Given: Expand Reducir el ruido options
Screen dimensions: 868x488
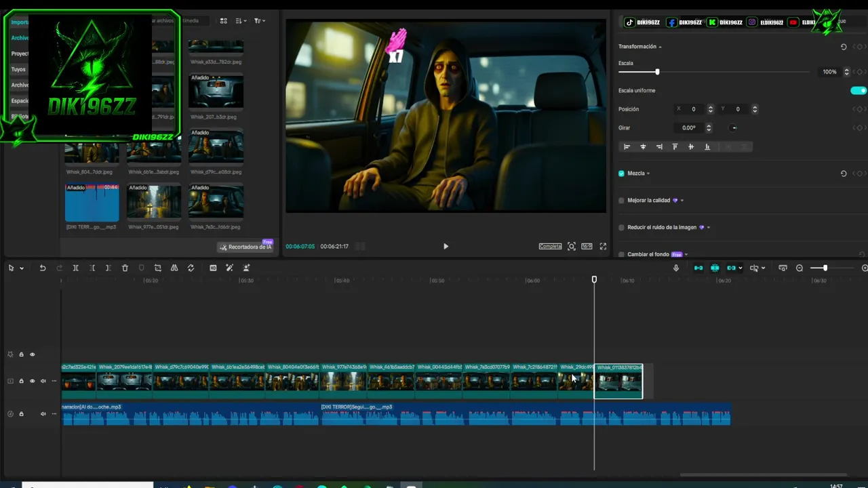Looking at the screenshot, I should click(709, 228).
